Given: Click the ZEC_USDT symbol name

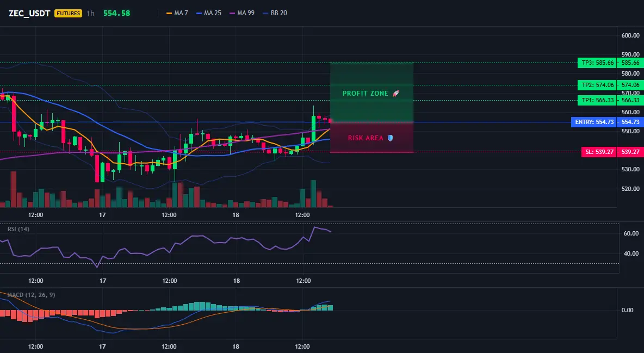Looking at the screenshot, I should pos(29,13).
